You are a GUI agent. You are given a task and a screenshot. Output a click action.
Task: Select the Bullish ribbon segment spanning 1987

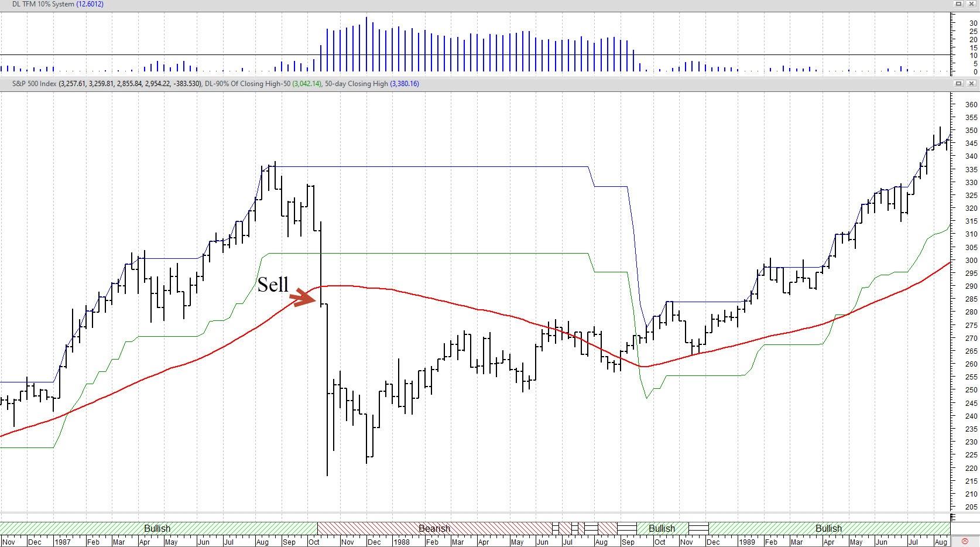tap(157, 528)
